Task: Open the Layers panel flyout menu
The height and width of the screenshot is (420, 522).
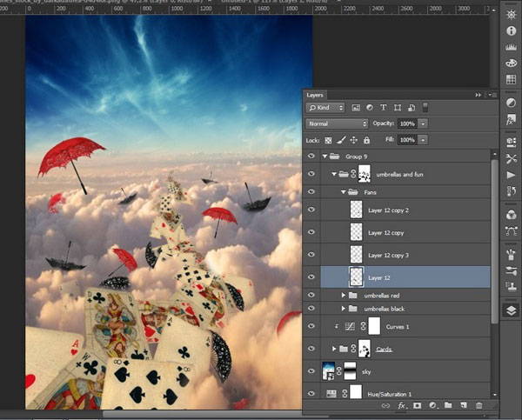Action: 492,95
